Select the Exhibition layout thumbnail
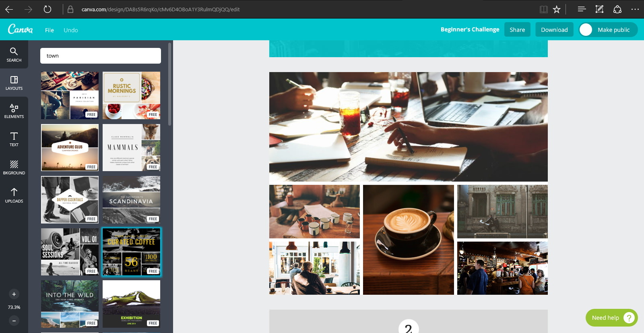Viewport: 644px width, 333px height. [131, 304]
